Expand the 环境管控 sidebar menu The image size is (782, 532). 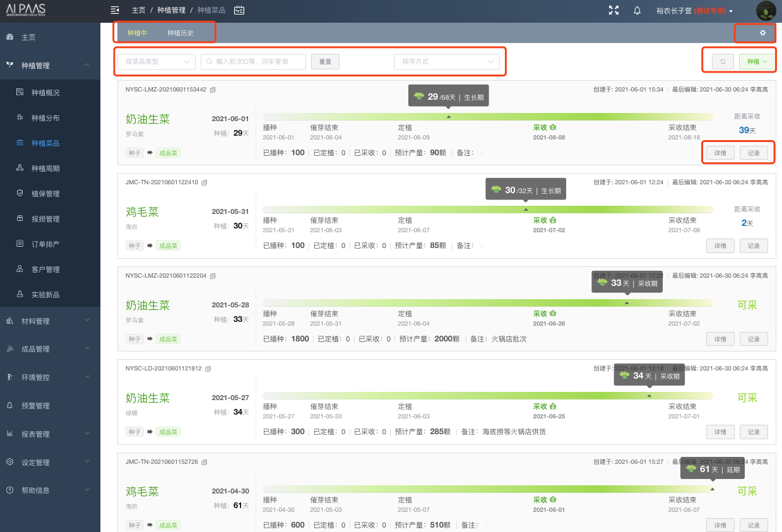[50, 377]
